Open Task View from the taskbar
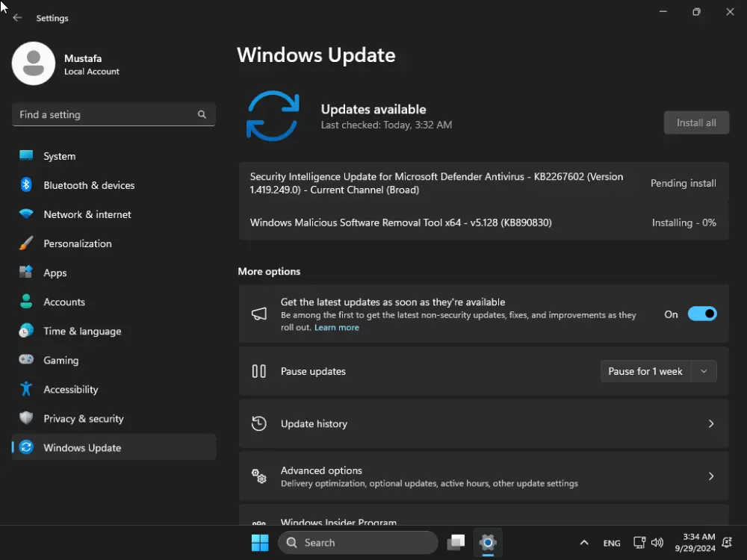 pos(456,542)
